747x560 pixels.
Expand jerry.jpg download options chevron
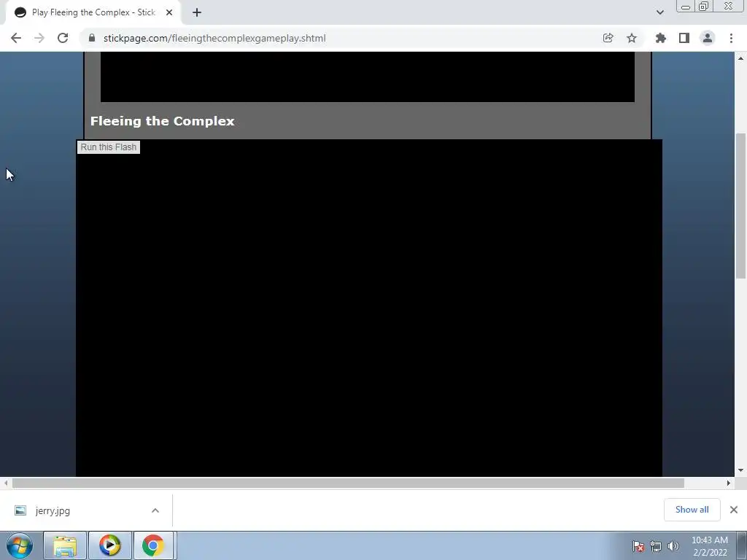click(155, 510)
